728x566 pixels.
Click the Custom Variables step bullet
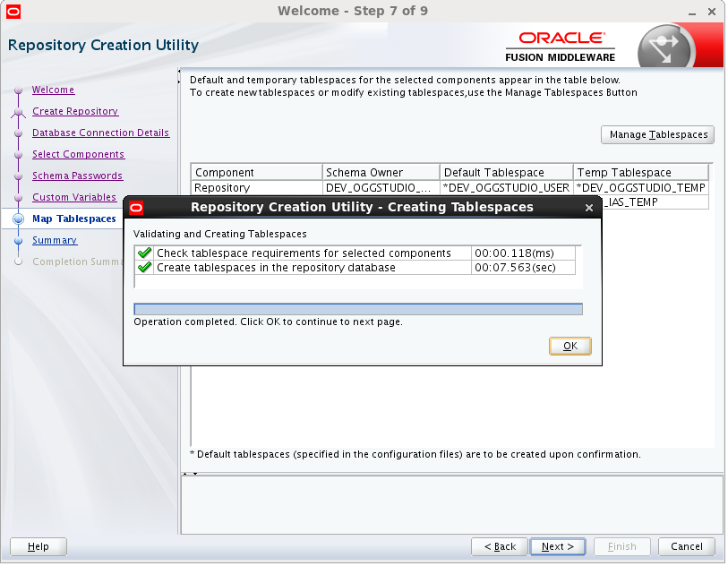click(x=18, y=198)
